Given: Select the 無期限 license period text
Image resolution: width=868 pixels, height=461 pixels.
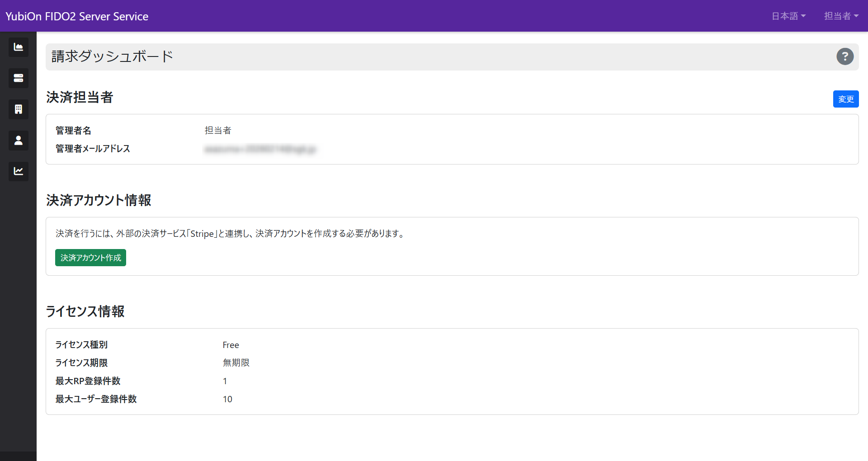Looking at the screenshot, I should [236, 362].
